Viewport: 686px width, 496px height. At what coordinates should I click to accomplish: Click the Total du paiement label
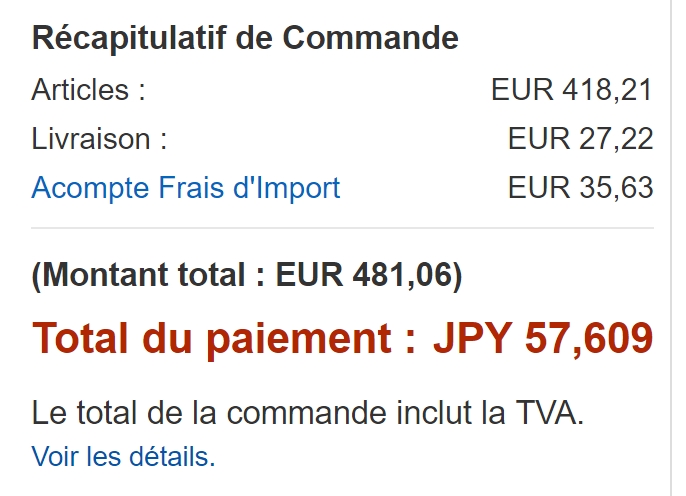point(224,339)
